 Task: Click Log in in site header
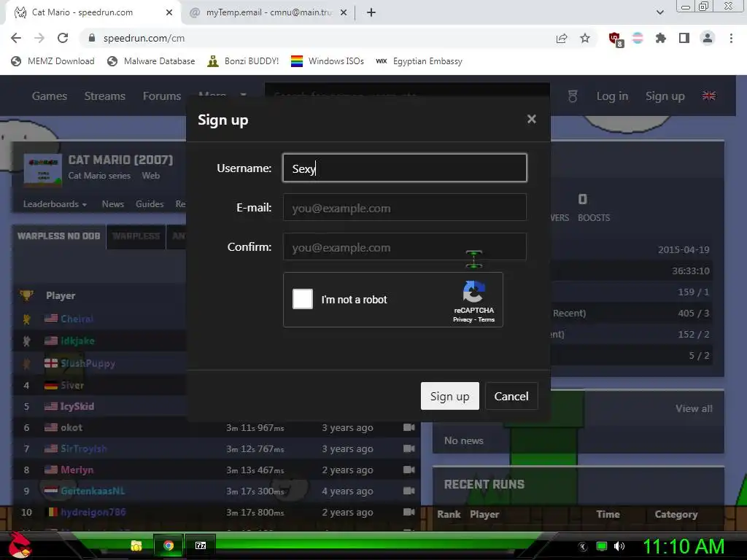click(612, 96)
